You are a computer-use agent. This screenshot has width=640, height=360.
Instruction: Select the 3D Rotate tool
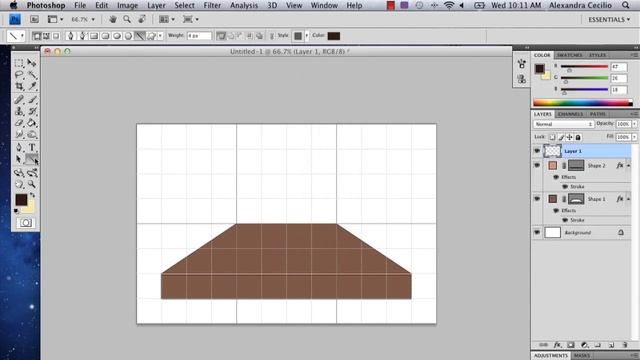(19, 173)
